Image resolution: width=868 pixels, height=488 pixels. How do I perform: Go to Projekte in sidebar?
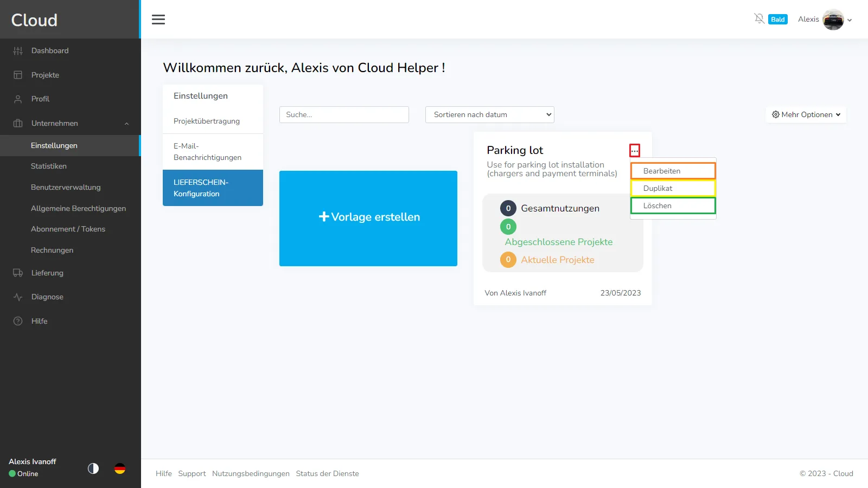(71, 75)
